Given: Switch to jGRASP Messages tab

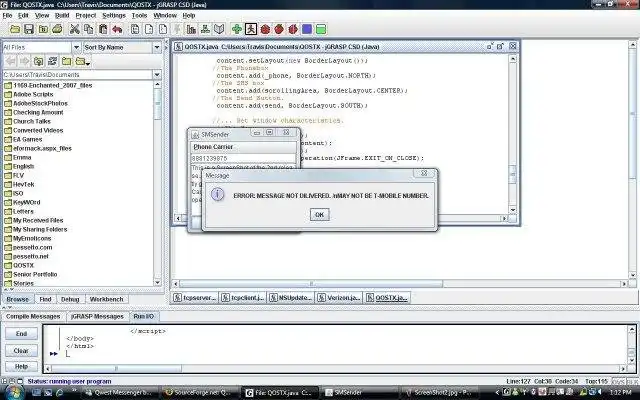Looking at the screenshot, I should pyautogui.click(x=97, y=316).
